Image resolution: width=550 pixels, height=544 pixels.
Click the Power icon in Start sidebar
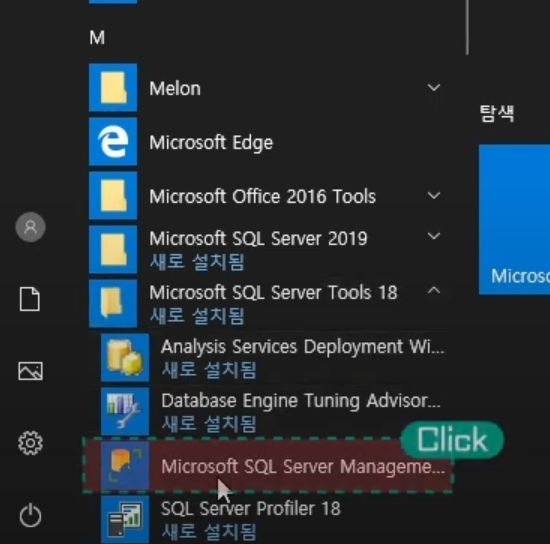tap(31, 515)
